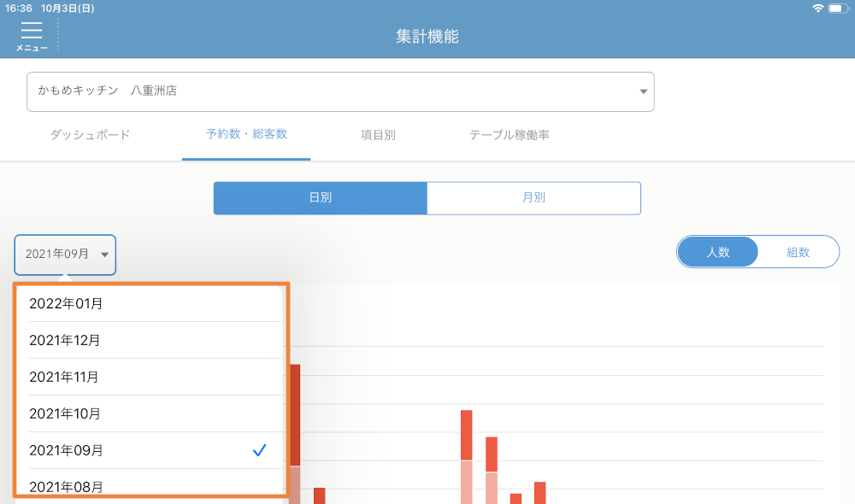Pick 2021年11月 in the month list
The image size is (855, 504).
[x=150, y=377]
